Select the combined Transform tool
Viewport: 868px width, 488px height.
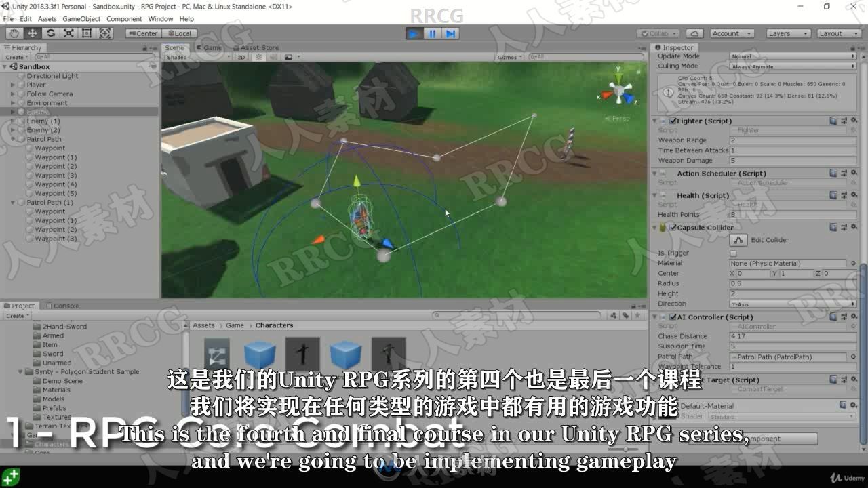point(106,33)
